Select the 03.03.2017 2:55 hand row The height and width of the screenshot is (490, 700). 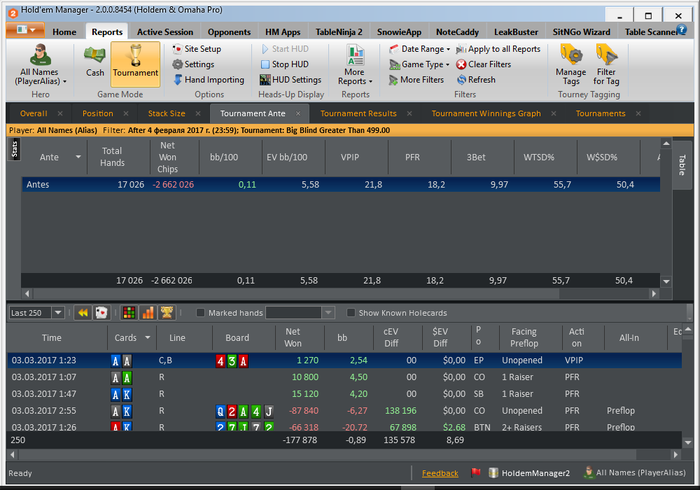tap(344, 411)
